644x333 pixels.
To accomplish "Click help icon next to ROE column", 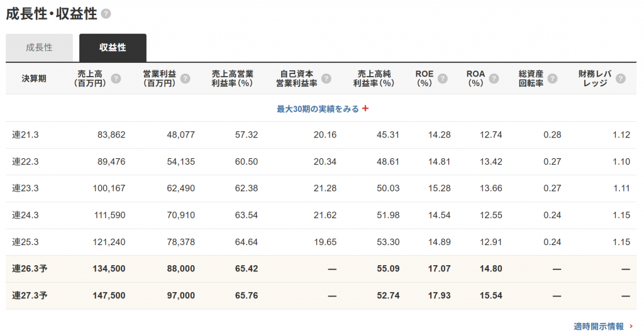I will (x=443, y=79).
